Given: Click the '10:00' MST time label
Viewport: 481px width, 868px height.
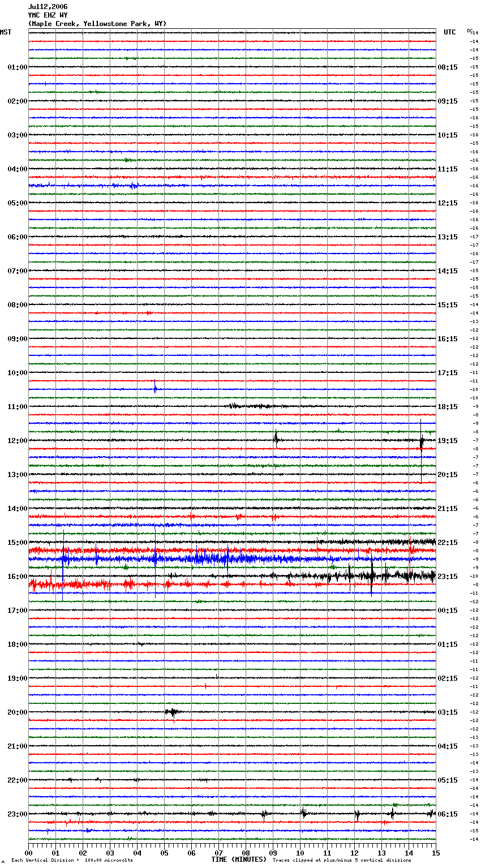Looking at the screenshot, I should coord(18,373).
